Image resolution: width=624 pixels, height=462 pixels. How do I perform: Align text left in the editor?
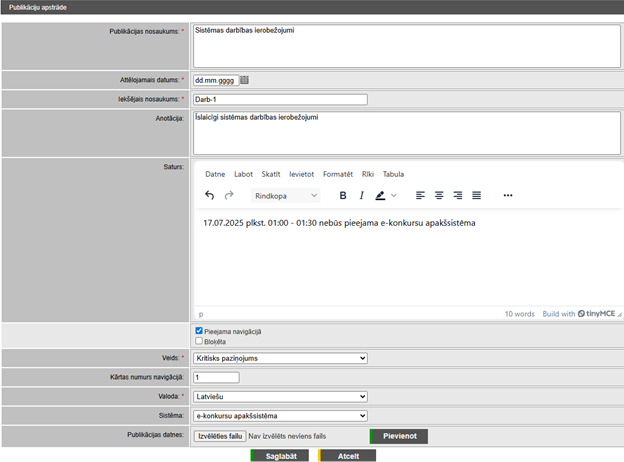420,195
